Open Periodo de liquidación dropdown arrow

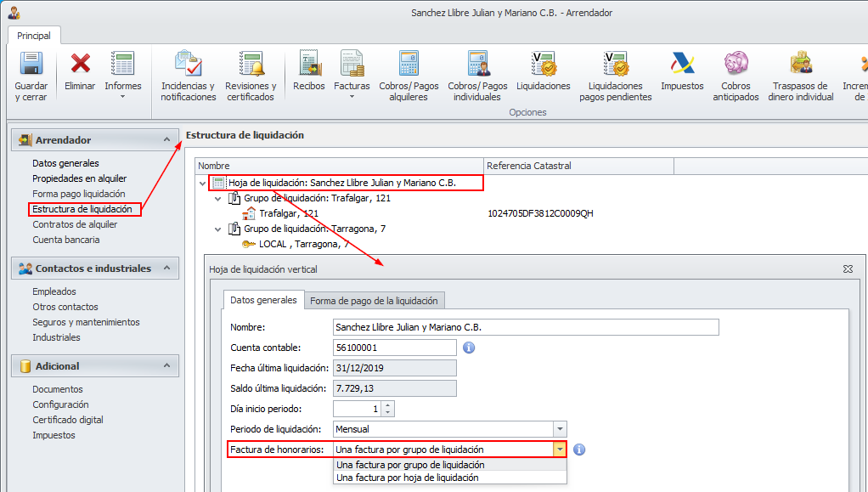point(560,429)
